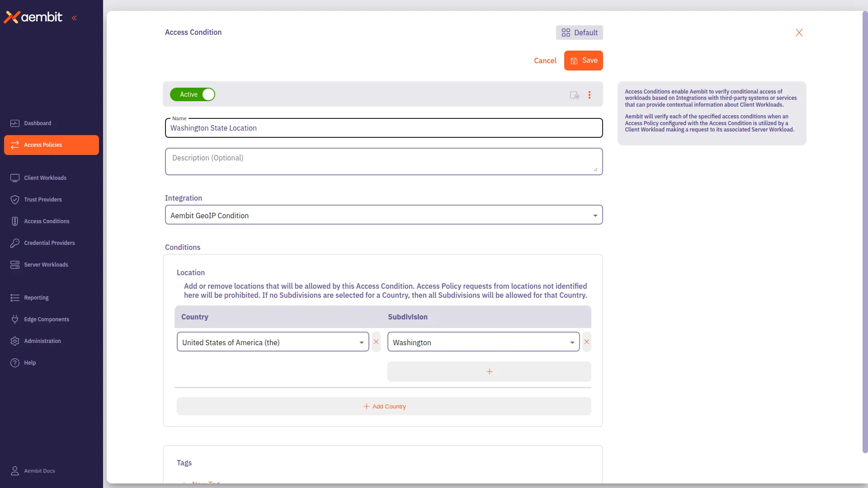868x488 pixels.
Task: Click the Server Workloads server icon
Action: pos(15,265)
